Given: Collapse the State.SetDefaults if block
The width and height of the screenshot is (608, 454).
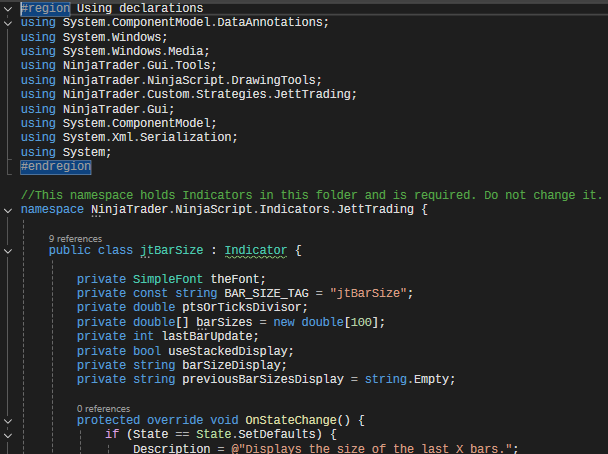Looking at the screenshot, I should coord(8,435).
